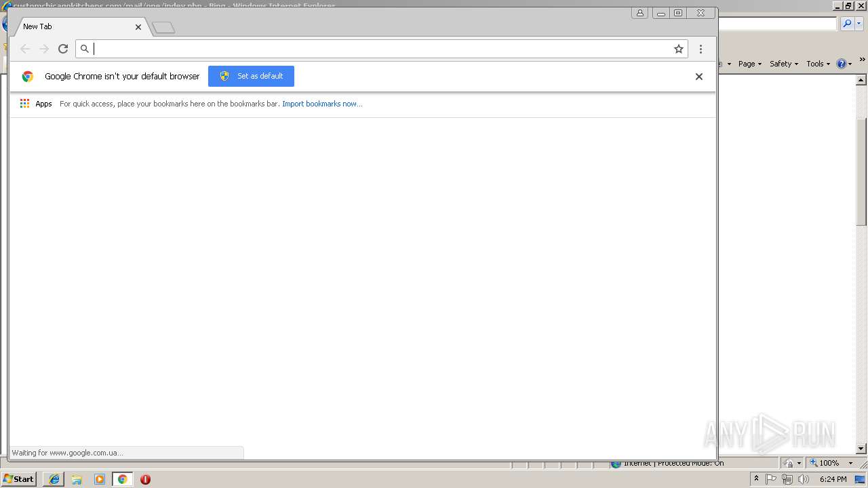Click the 6:24 PM clock
The width and height of the screenshot is (868, 488).
tap(833, 479)
